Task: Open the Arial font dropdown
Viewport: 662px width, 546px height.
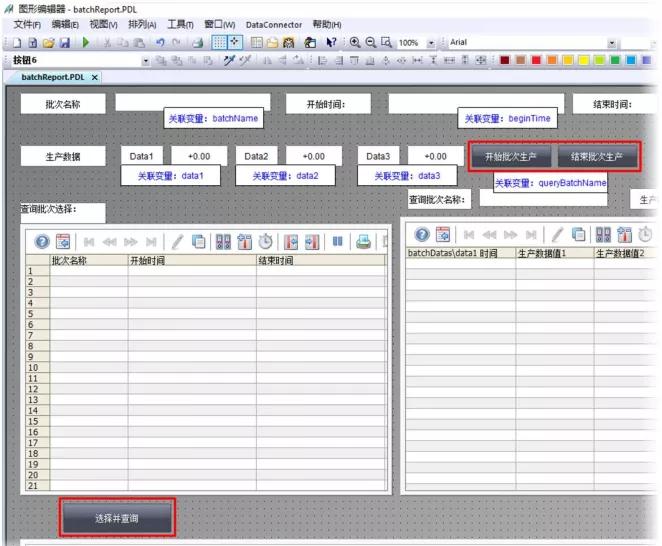Action: click(x=611, y=43)
